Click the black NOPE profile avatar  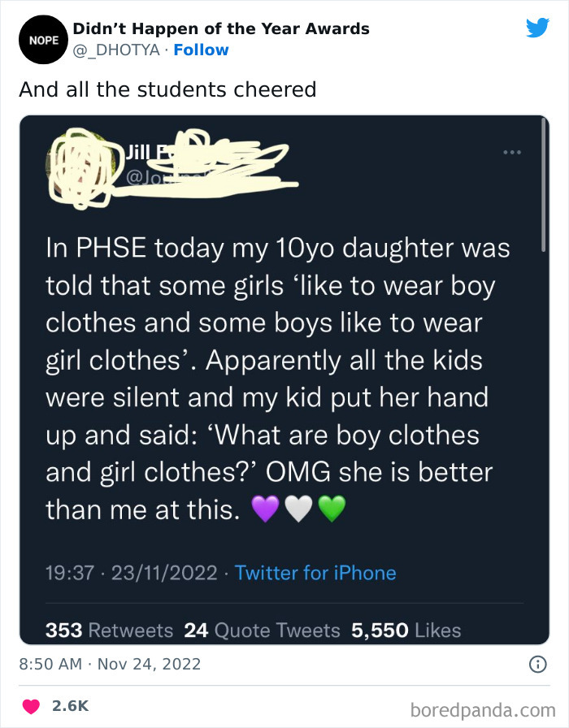[x=43, y=40]
